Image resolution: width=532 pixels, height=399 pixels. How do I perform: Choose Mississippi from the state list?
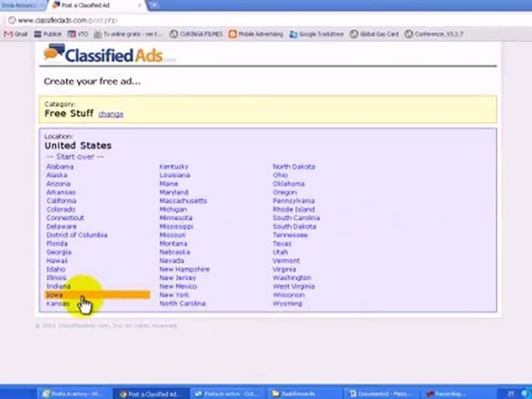176,226
